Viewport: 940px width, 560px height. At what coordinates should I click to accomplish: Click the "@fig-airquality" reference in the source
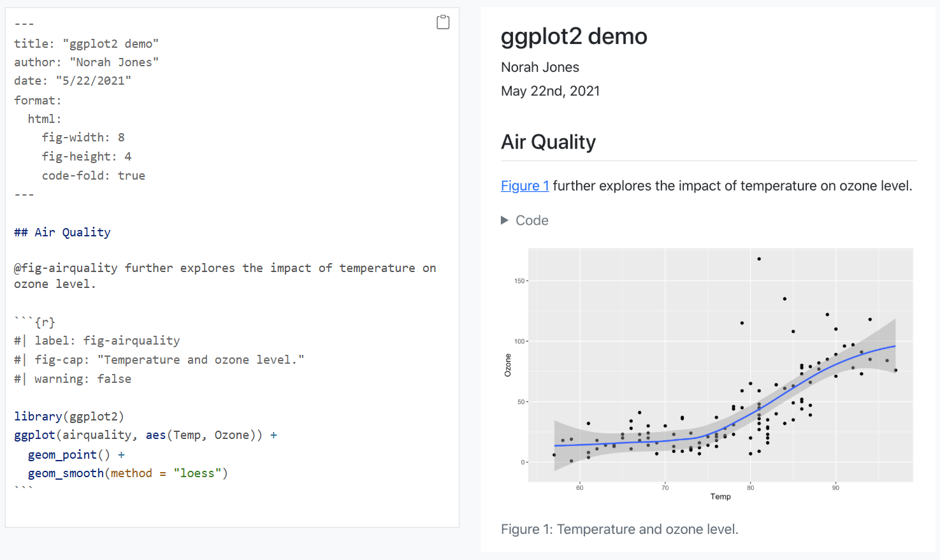click(x=66, y=268)
